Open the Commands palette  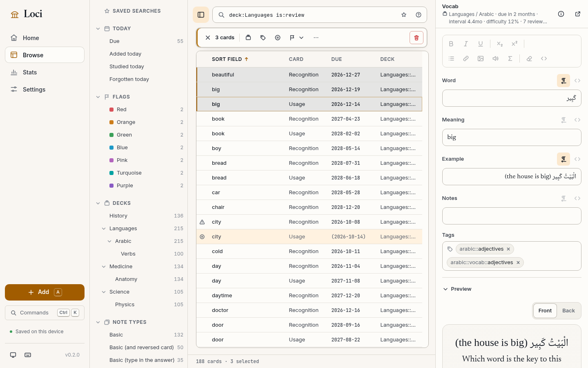point(45,313)
